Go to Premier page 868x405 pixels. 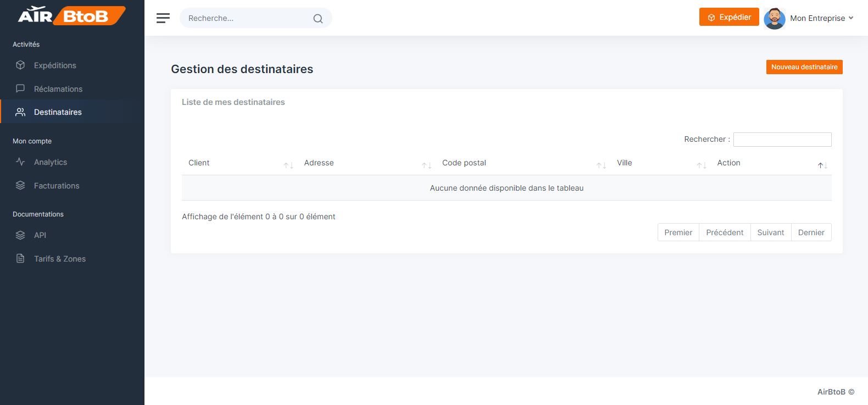(x=678, y=232)
